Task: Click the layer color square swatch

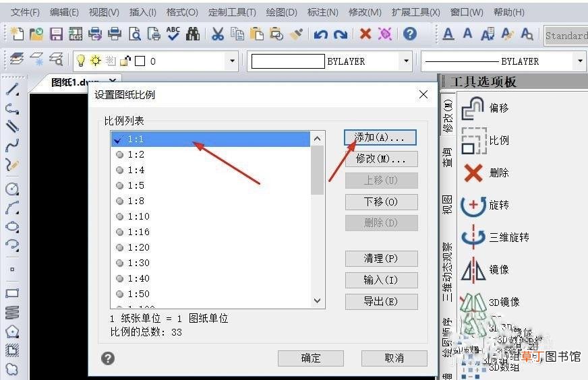Action: 140,61
